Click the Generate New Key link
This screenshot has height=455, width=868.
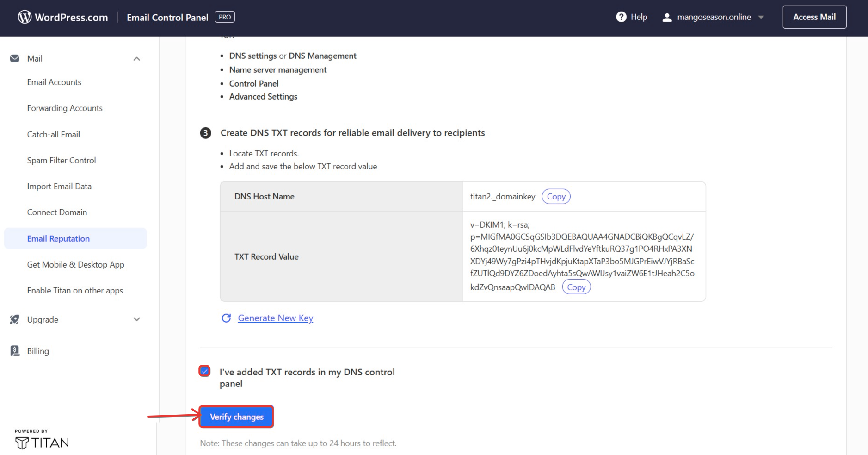click(x=276, y=318)
